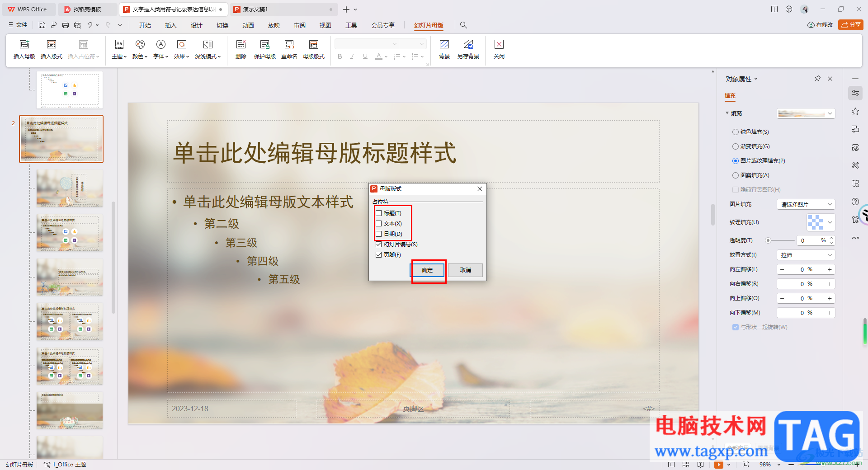Open the Picture Fill (请选择图片) dropdown
868x470 pixels.
click(806, 204)
